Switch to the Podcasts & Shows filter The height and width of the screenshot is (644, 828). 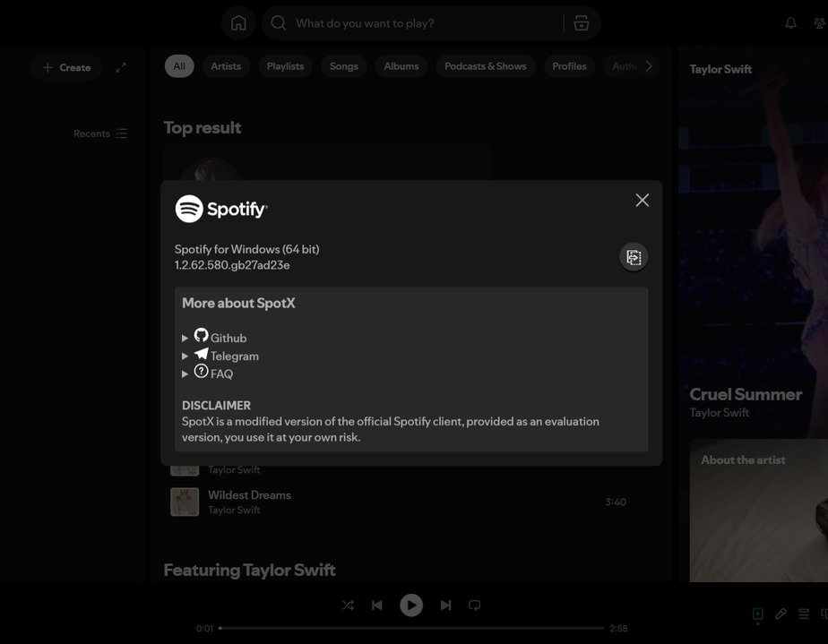(x=486, y=66)
